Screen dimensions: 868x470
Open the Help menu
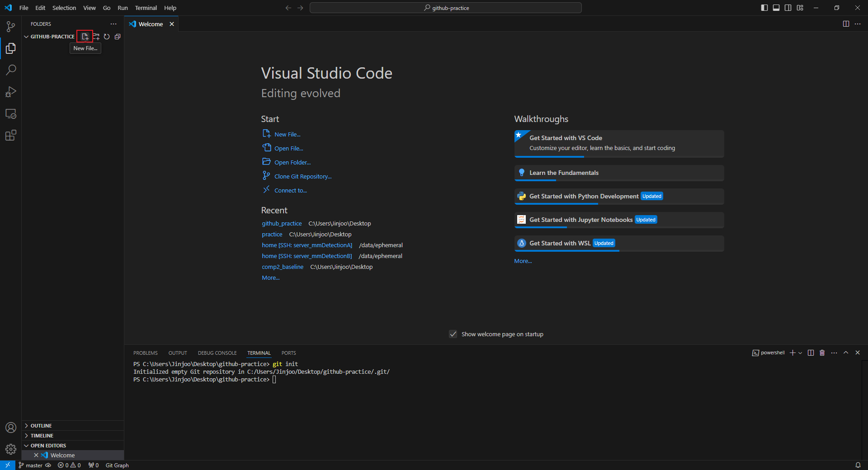(x=170, y=8)
